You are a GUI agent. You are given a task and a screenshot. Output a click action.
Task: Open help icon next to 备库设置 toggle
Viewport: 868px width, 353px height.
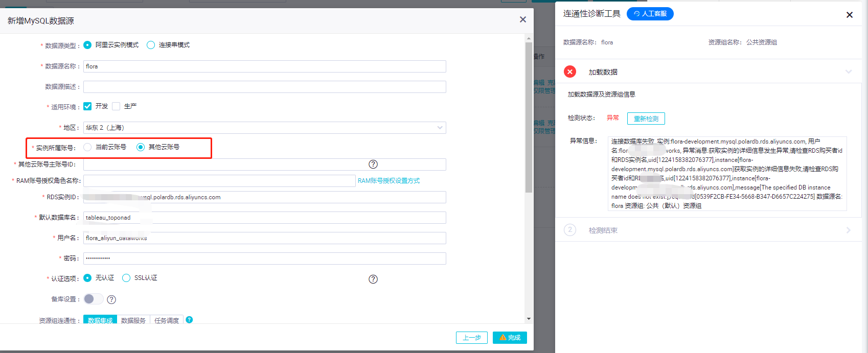click(111, 299)
